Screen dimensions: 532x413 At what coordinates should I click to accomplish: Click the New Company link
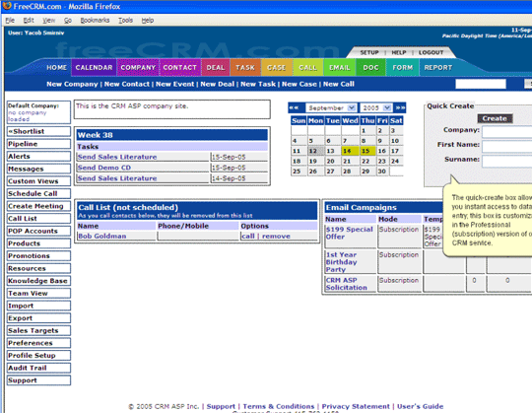tap(72, 84)
